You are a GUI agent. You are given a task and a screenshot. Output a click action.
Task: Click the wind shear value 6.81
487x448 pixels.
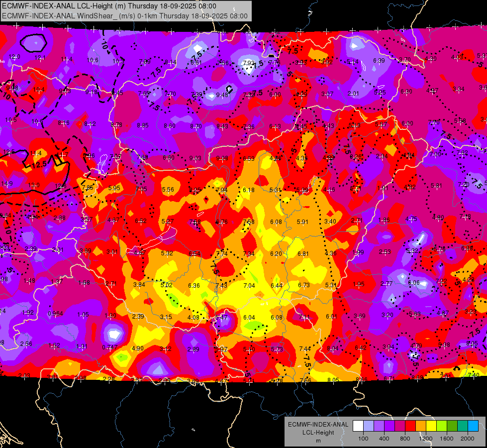click(x=303, y=254)
